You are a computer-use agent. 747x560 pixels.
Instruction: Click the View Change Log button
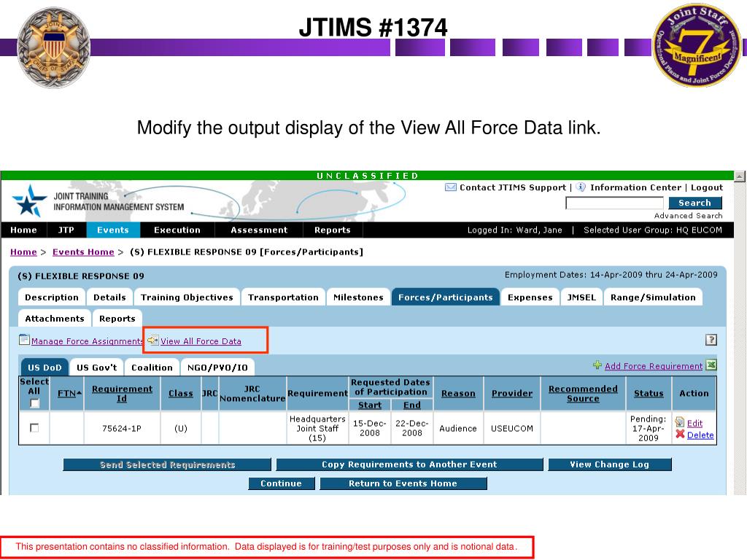click(x=609, y=464)
